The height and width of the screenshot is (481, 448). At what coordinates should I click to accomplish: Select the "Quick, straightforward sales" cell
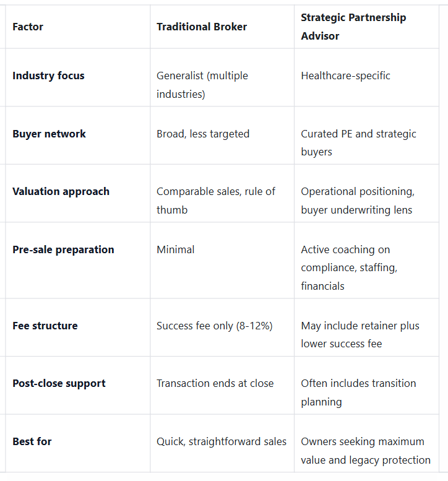pyautogui.click(x=222, y=441)
